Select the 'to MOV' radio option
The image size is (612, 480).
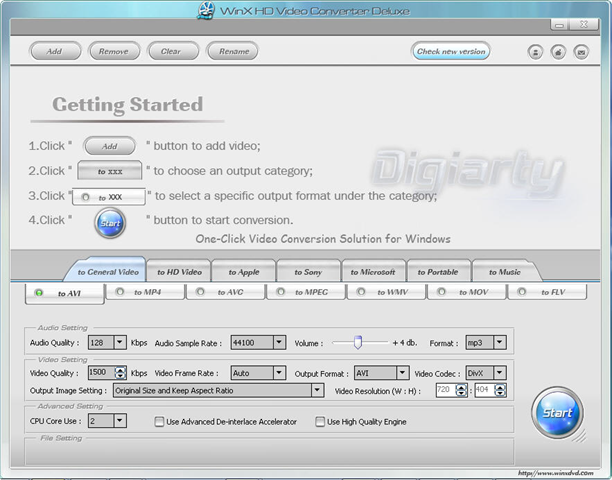click(x=467, y=292)
